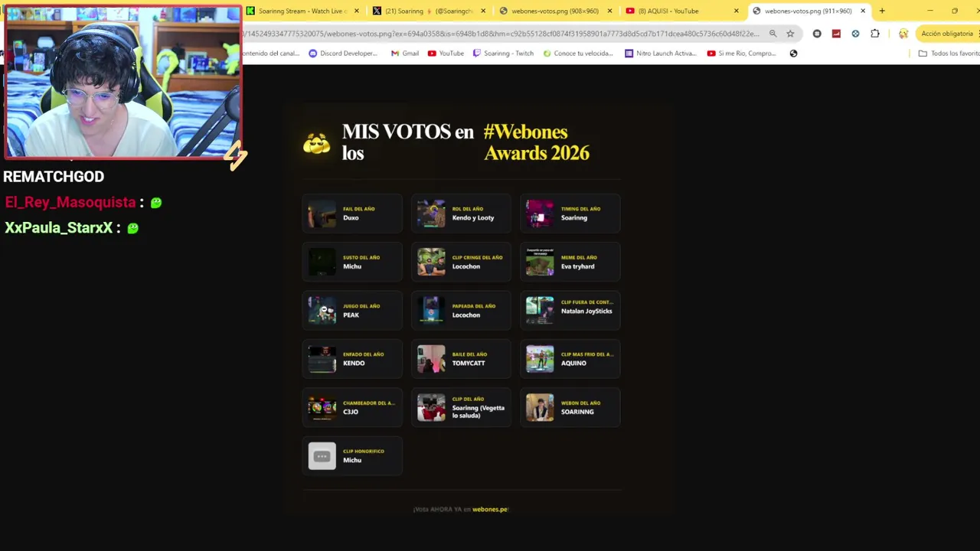Click the green emote after El_Rey_Masoquista
Viewport: 980px width, 551px height.
coord(156,203)
